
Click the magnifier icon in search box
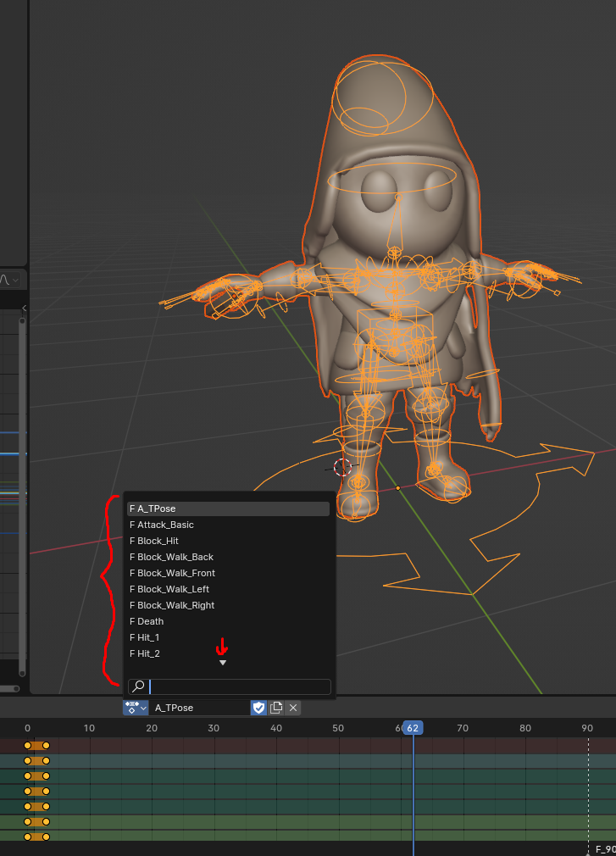(x=139, y=686)
